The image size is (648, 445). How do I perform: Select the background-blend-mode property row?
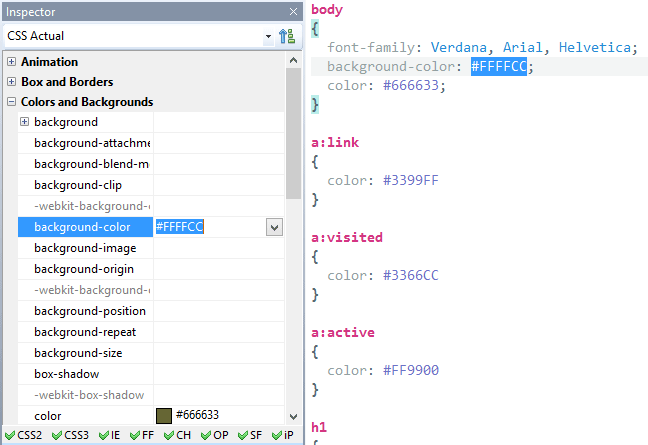pos(151,164)
